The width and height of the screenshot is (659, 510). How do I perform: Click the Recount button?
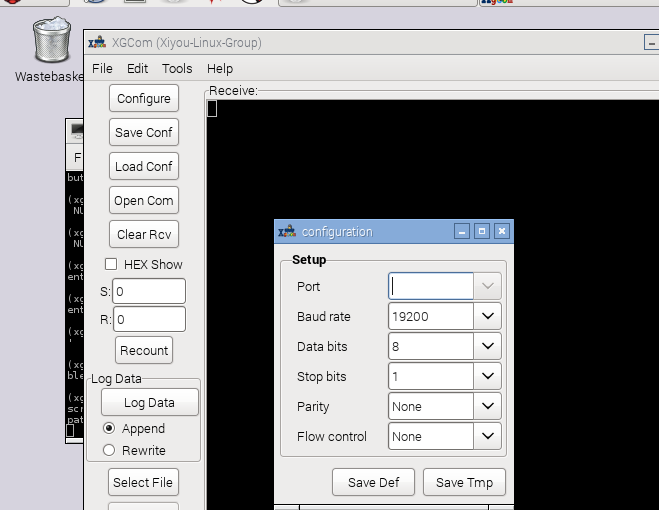(144, 350)
